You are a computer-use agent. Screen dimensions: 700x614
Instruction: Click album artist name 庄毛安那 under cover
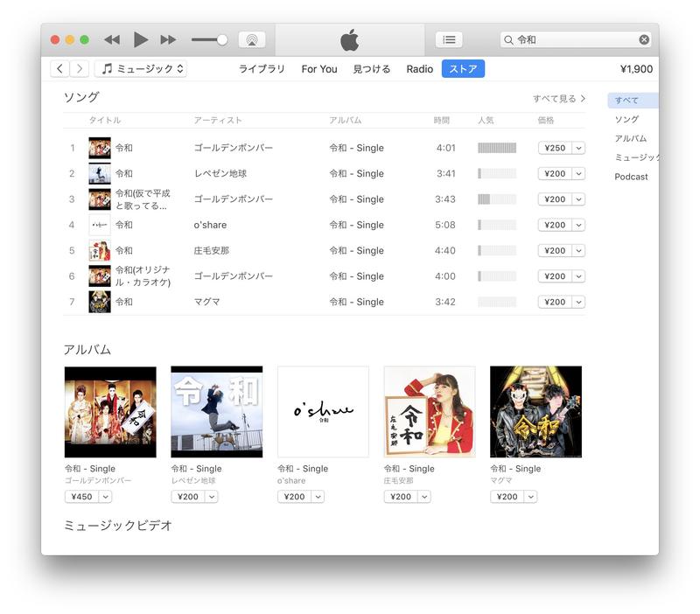click(399, 480)
